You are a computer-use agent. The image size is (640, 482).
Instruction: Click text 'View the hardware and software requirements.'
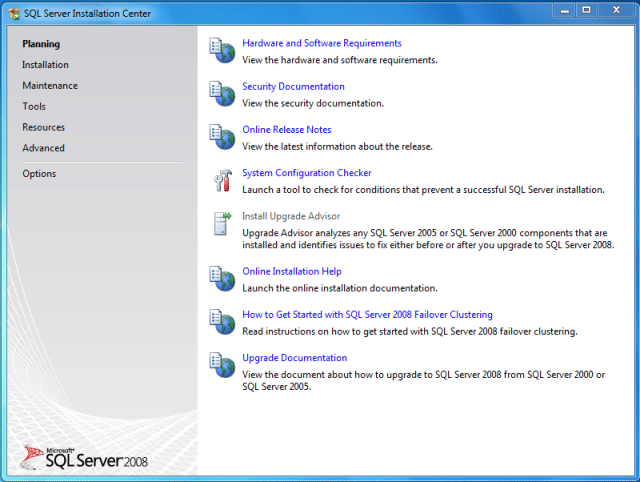pyautogui.click(x=340, y=60)
